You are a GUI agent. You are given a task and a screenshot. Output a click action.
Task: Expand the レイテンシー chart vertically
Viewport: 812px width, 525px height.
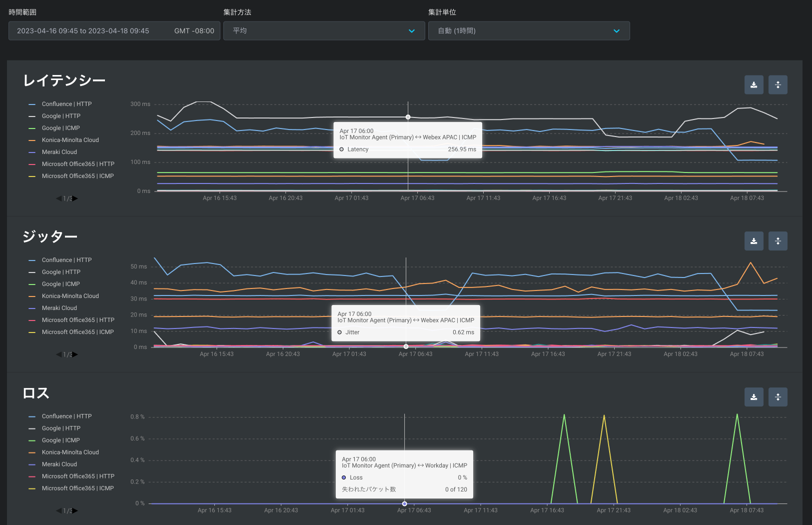point(778,84)
